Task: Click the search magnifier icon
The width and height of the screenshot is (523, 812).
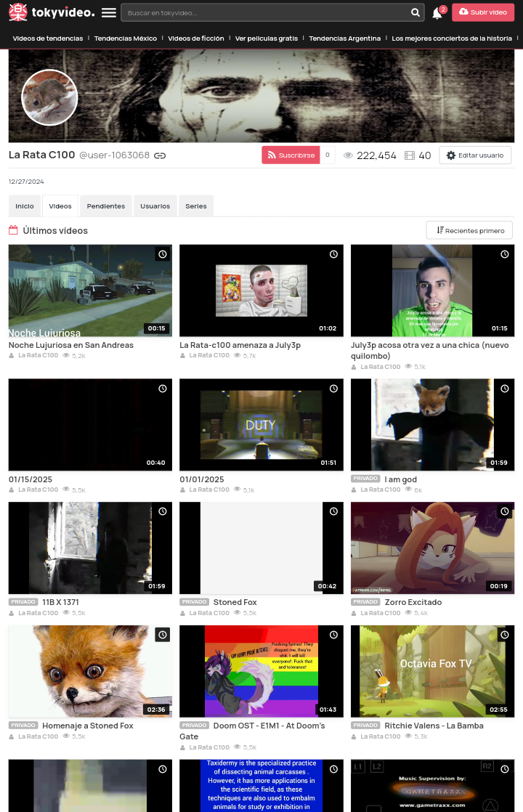Action: [415, 12]
